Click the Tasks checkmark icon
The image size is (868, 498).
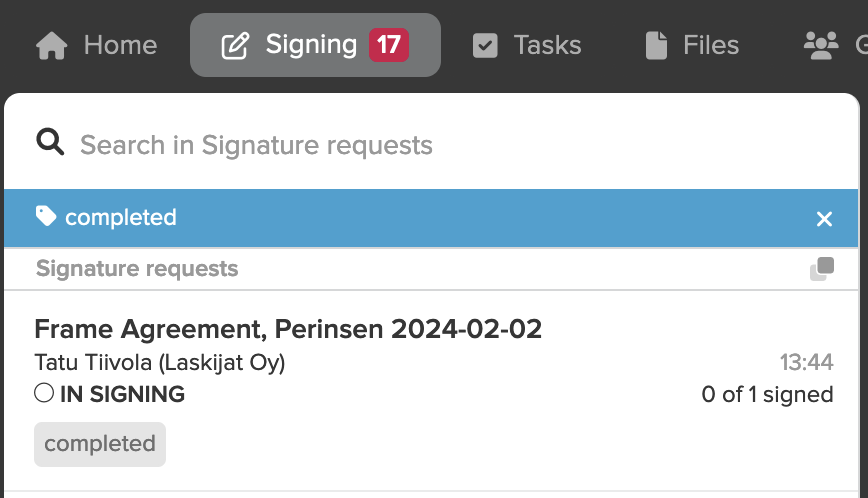[485, 45]
